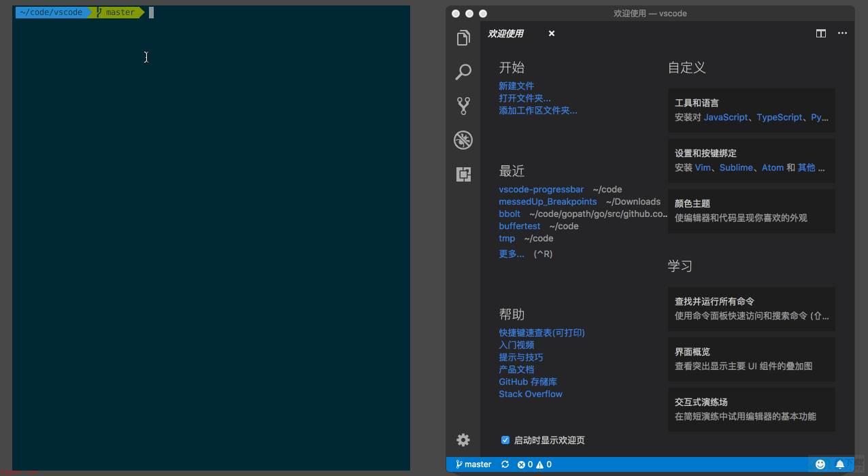Viewport: 868px width, 476px height.
Task: Open the 交互式演练场 card
Action: [752, 409]
